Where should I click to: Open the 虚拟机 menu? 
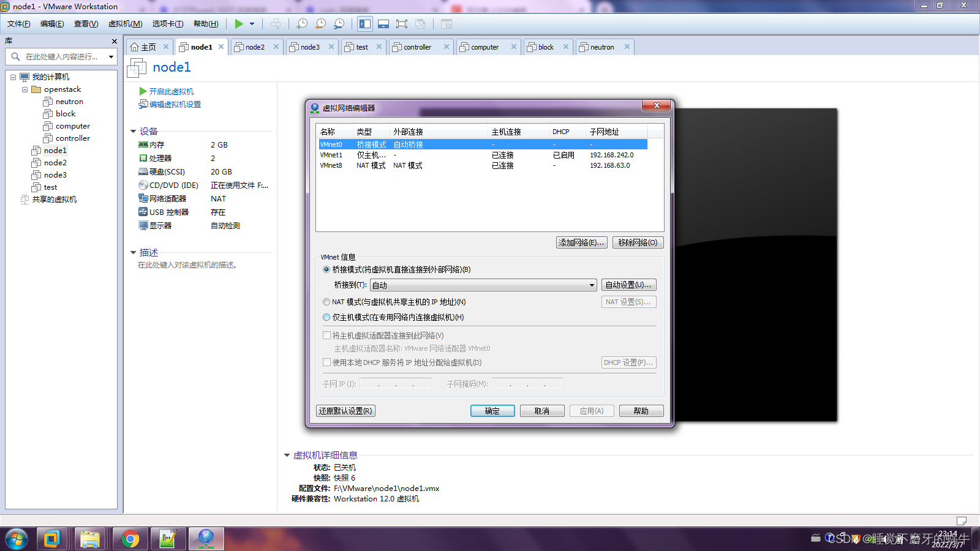pos(125,24)
